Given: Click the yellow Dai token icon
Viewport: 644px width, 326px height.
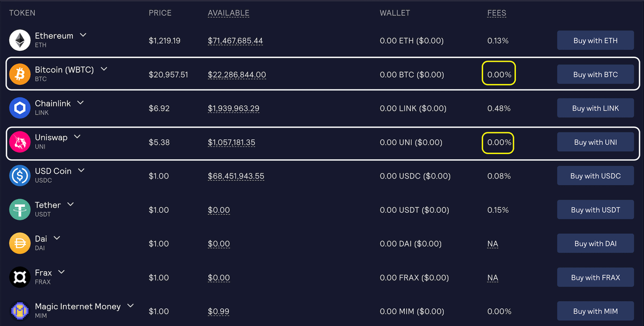Looking at the screenshot, I should [20, 243].
